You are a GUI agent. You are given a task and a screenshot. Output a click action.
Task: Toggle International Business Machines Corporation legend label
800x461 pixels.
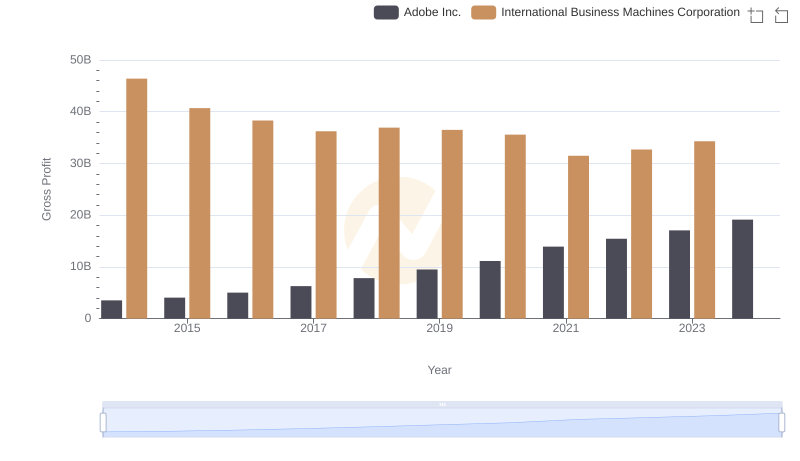[x=620, y=12]
